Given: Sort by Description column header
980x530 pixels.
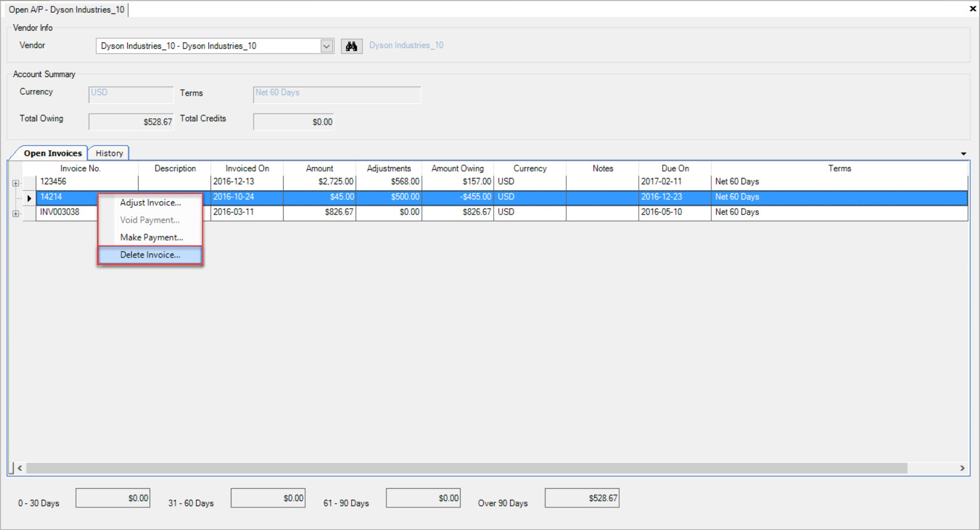Looking at the screenshot, I should click(175, 168).
